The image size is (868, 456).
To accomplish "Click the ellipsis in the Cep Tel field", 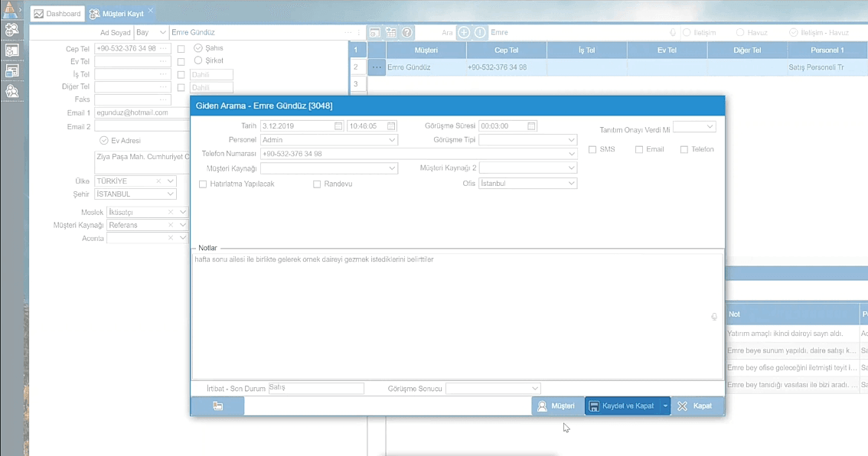I will point(163,49).
